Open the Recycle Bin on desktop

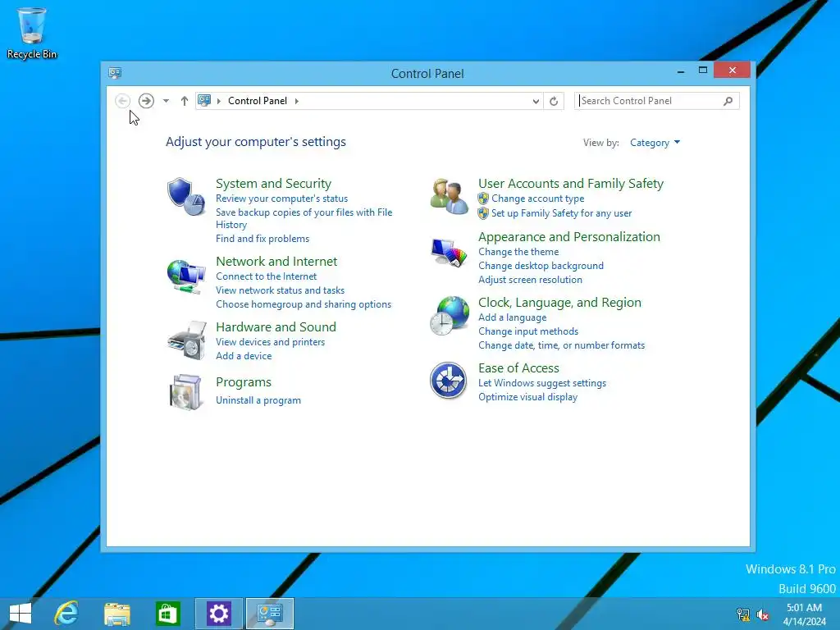(x=32, y=33)
